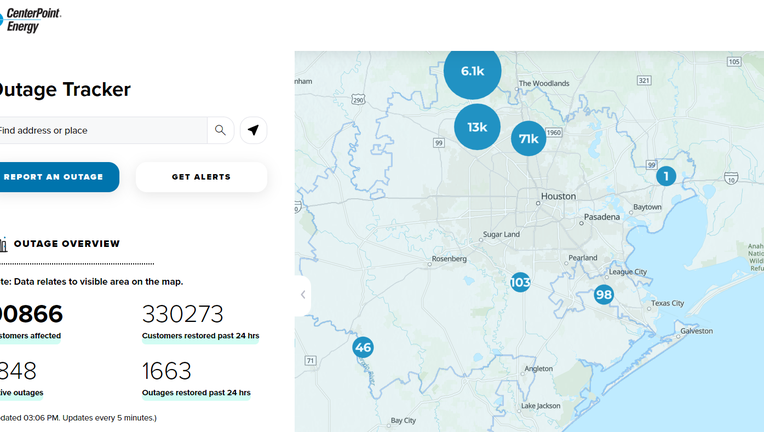Click the Highway 105 shield
This screenshot has width=764, height=432.
[734, 61]
